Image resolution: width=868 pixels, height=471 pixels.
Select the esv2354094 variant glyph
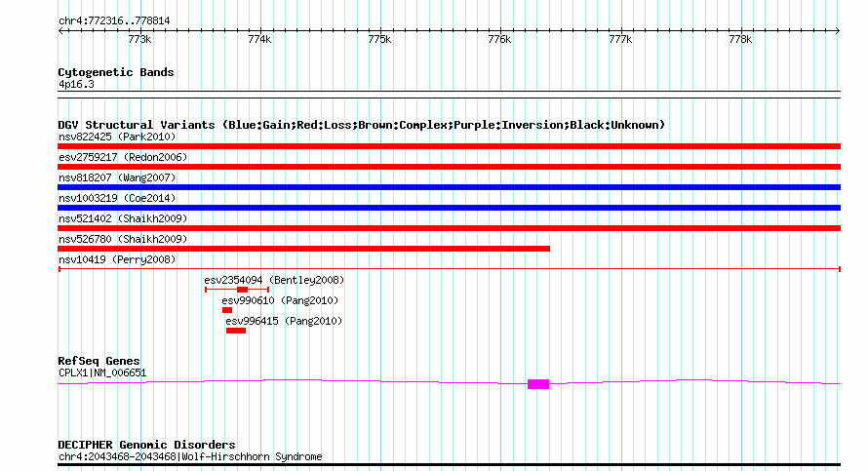(237, 290)
